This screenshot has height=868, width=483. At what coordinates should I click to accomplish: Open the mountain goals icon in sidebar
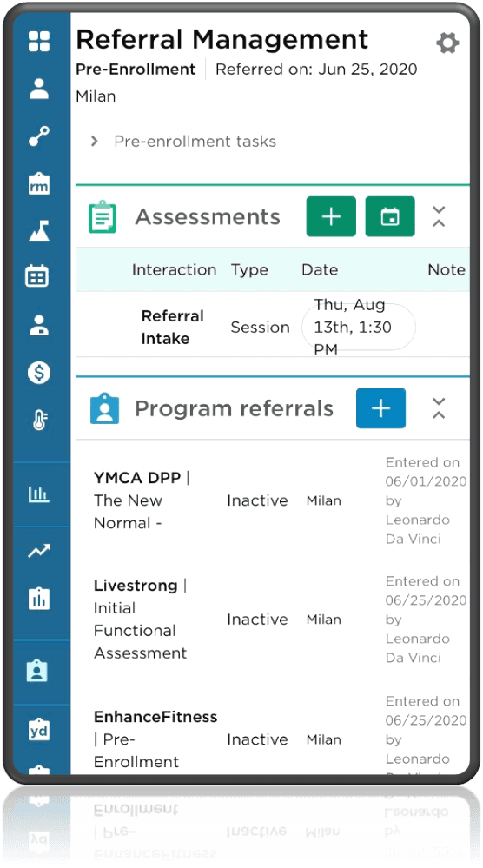[x=39, y=230]
